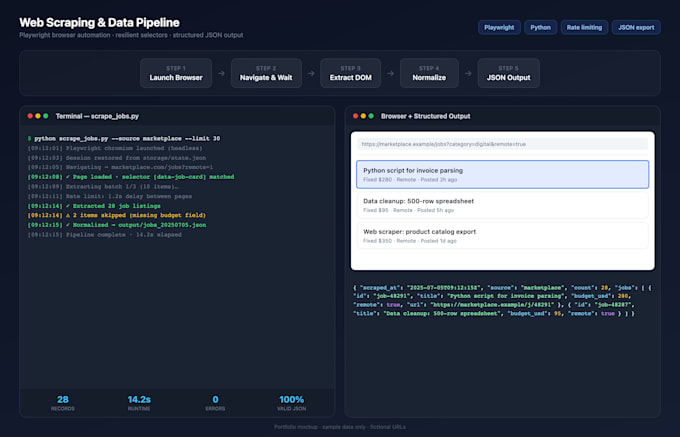Open Step 5 JSON Output card

coord(508,73)
